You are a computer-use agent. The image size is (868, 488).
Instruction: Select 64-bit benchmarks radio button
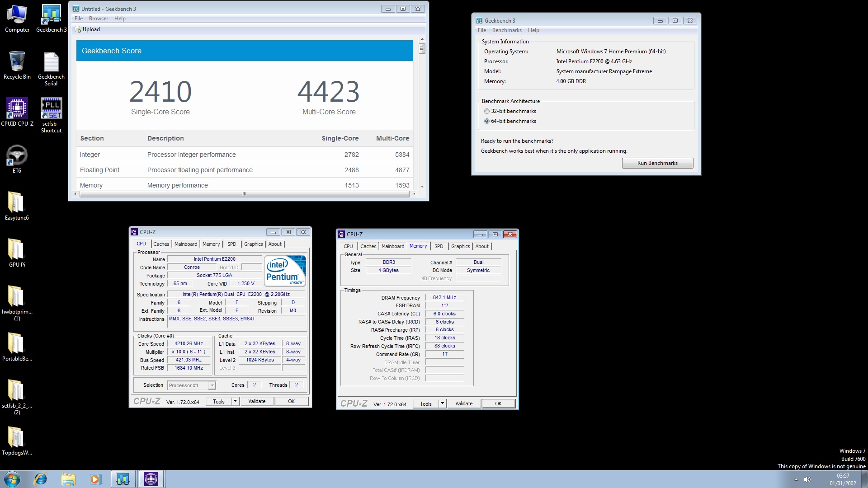coord(487,121)
